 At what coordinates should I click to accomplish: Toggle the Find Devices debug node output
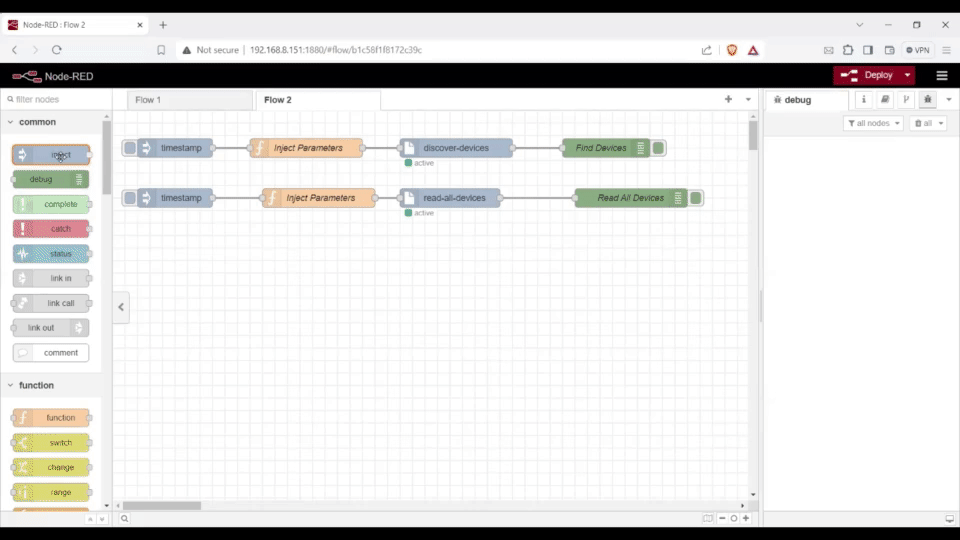pos(658,148)
